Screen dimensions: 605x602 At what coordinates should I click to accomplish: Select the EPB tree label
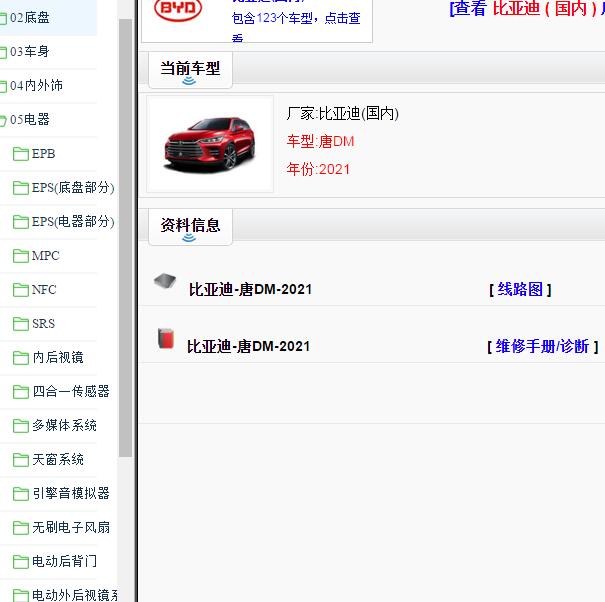[x=44, y=154]
